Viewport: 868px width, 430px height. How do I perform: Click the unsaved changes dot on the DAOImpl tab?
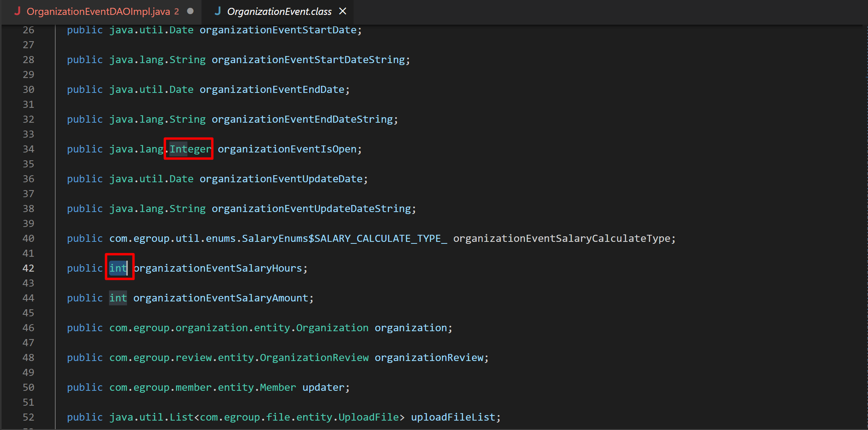click(191, 11)
